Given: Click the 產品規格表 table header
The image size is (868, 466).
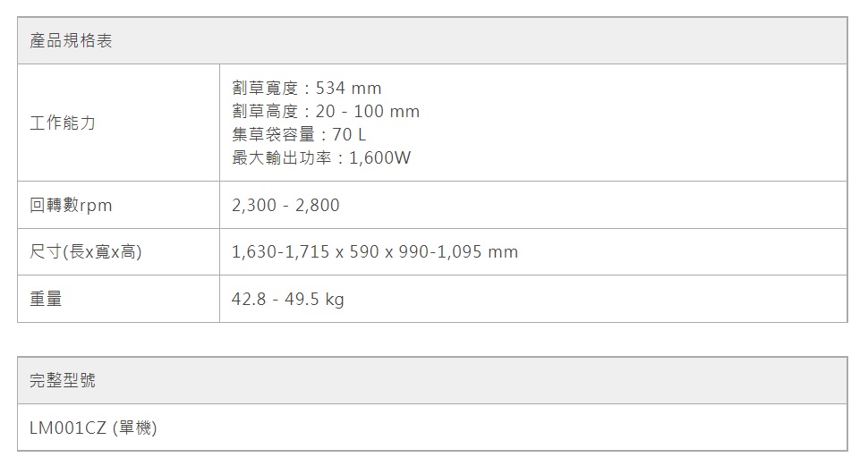Looking at the screenshot, I should point(72,41).
